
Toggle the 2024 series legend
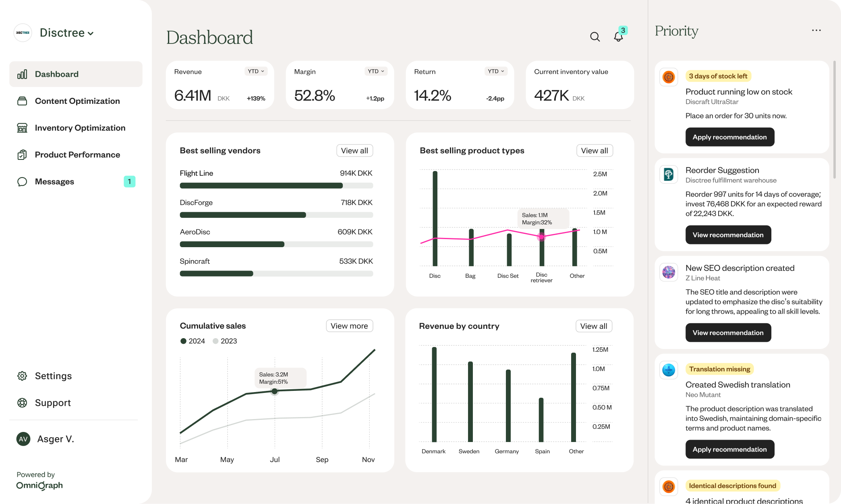pyautogui.click(x=193, y=341)
